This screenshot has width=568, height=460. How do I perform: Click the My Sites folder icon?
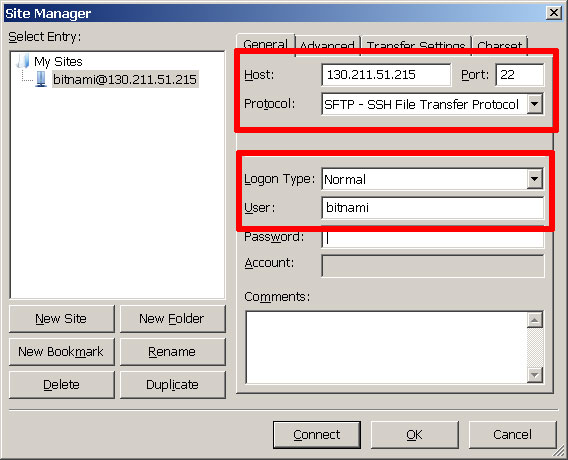(x=22, y=61)
